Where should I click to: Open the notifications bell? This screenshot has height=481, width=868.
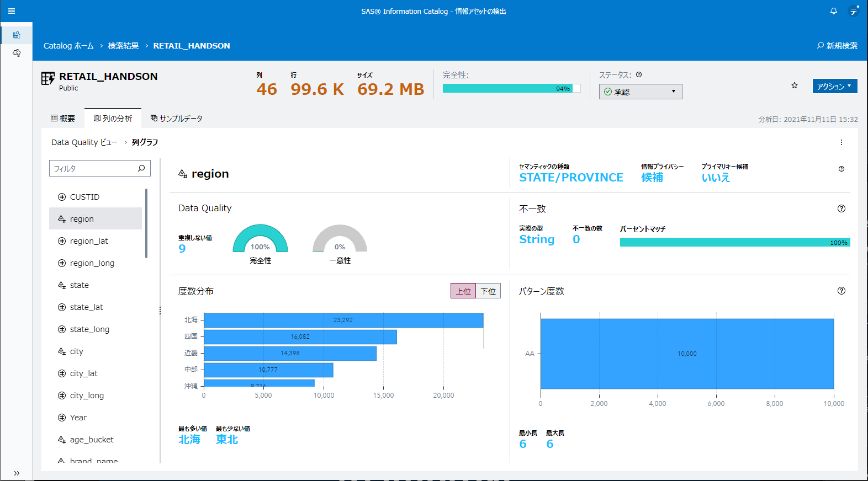tap(834, 11)
